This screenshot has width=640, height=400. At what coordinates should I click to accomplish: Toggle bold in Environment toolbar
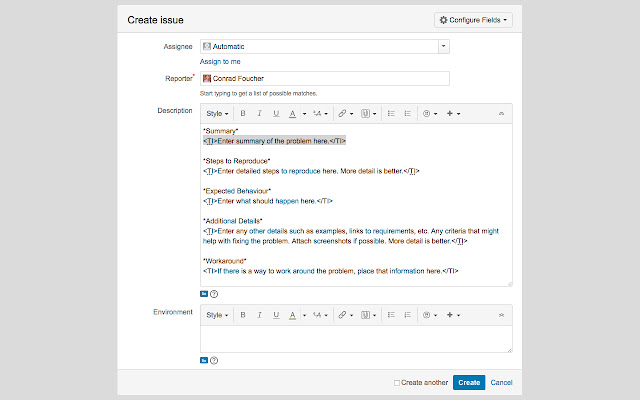(243, 315)
